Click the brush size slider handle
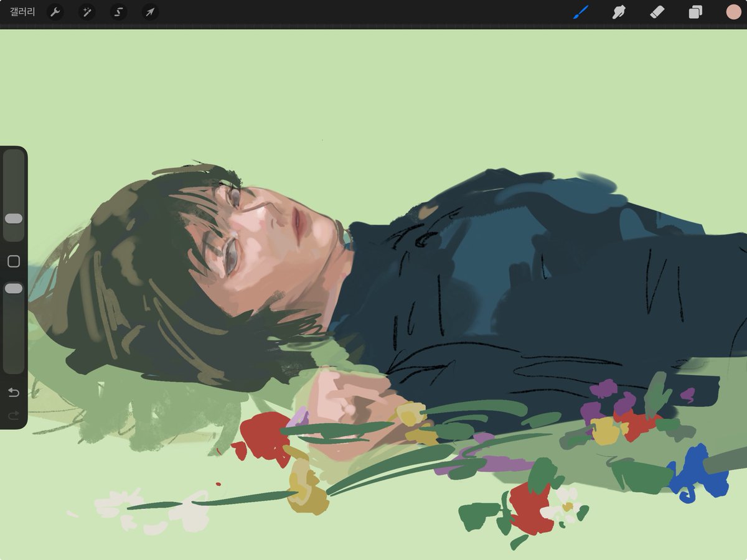The image size is (747, 560). pos(13,218)
